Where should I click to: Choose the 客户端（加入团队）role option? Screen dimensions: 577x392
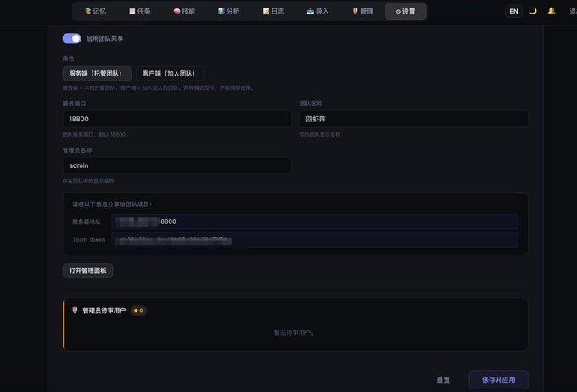(170, 73)
